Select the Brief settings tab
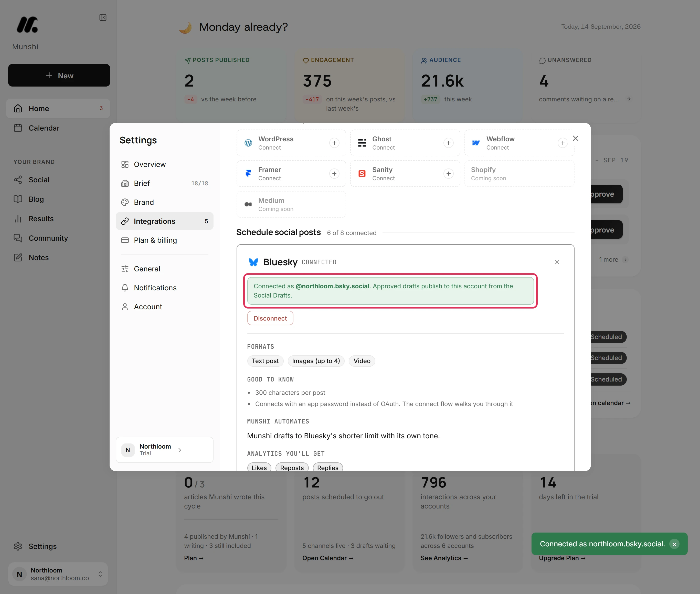 click(x=165, y=183)
